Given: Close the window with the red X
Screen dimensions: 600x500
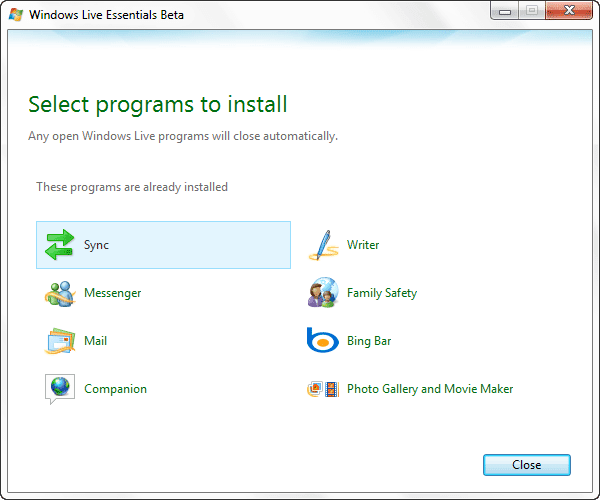Looking at the screenshot, I should click(569, 11).
